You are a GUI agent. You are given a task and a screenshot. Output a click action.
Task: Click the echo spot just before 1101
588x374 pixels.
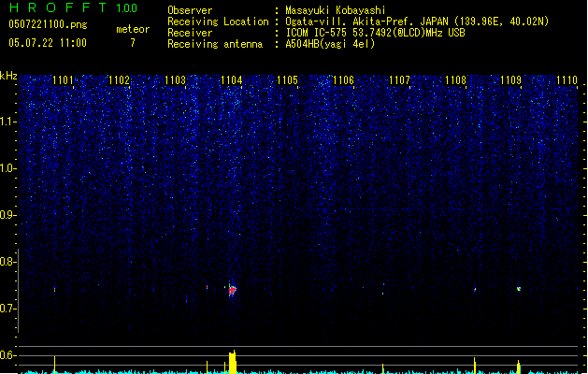(55, 290)
